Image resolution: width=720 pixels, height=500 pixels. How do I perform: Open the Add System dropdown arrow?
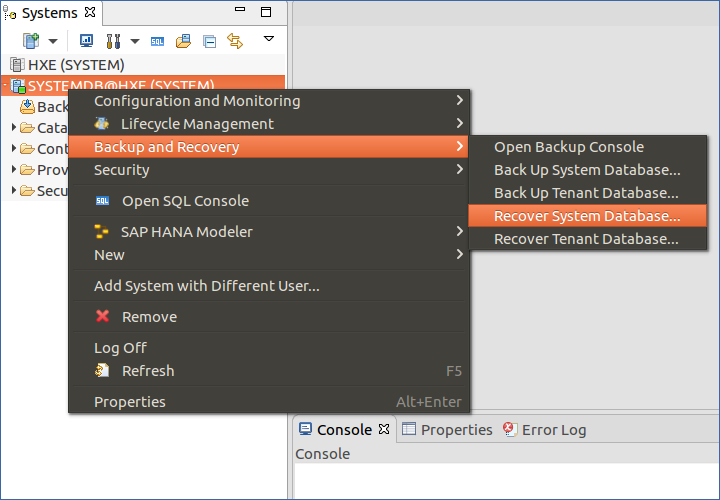53,41
